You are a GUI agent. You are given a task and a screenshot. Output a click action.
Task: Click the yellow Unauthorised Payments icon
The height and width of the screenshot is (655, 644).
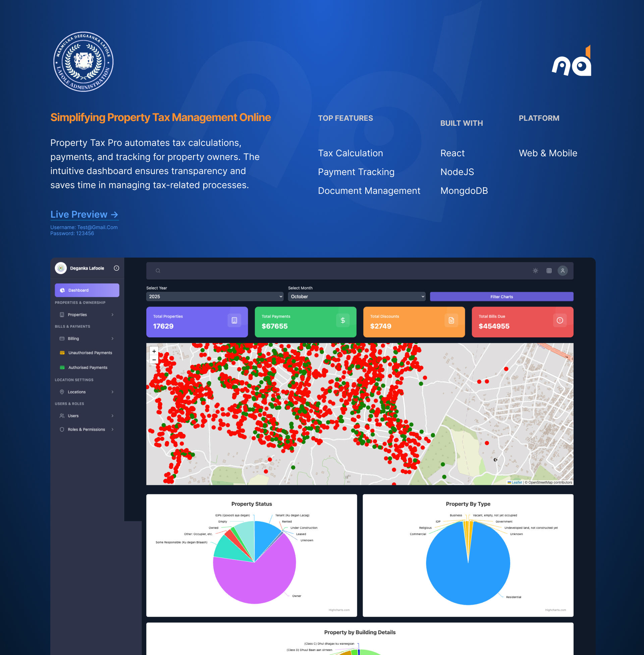(x=62, y=353)
